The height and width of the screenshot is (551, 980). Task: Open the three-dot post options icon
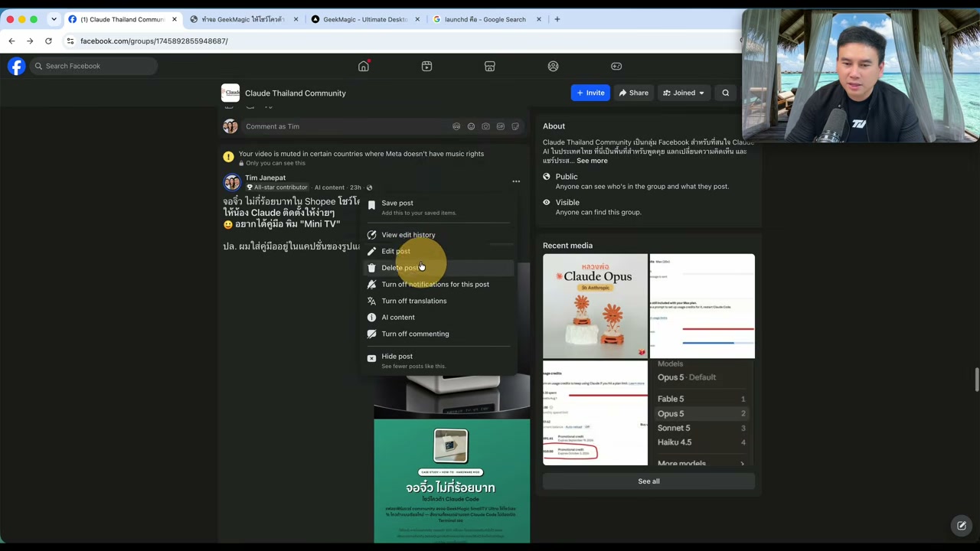(516, 181)
